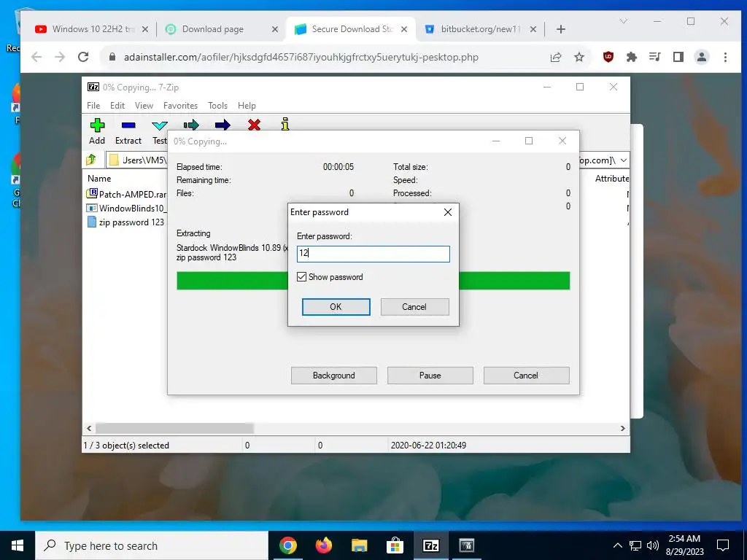Open Firefox from the taskbar
This screenshot has width=747, height=560.
click(x=324, y=545)
